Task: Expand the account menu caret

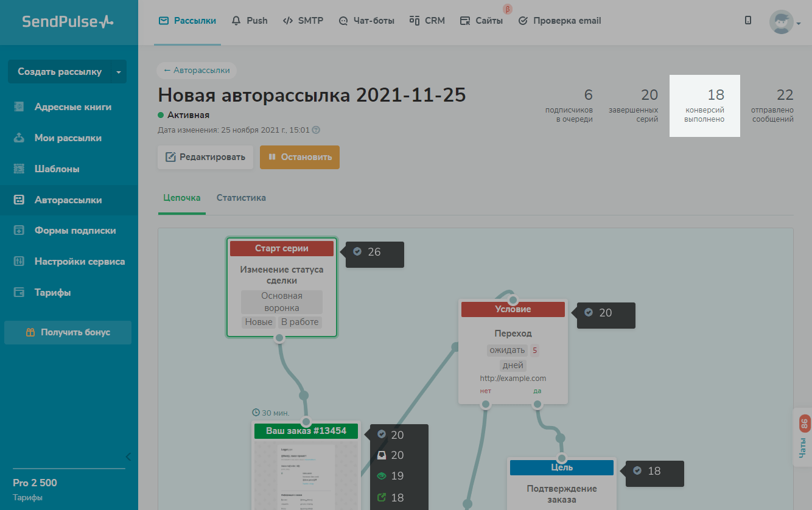Action: (798, 24)
